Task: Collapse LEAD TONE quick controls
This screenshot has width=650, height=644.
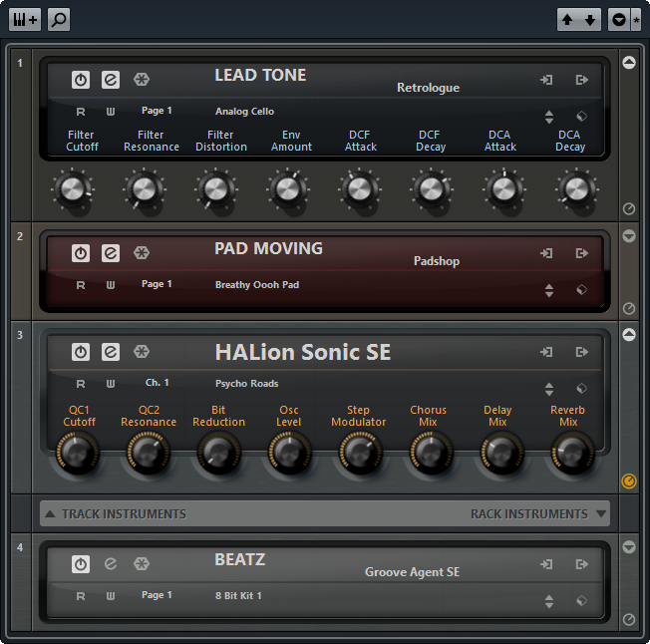Action: coord(629,63)
